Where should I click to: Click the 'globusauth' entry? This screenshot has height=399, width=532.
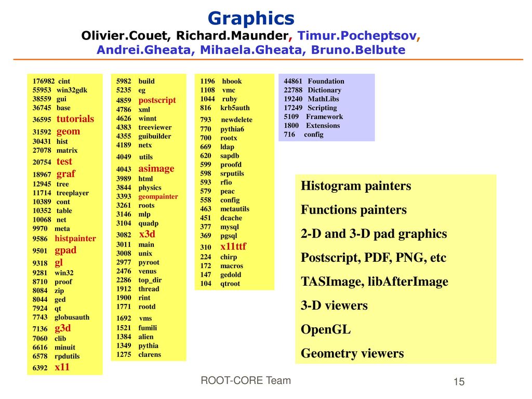point(72,317)
